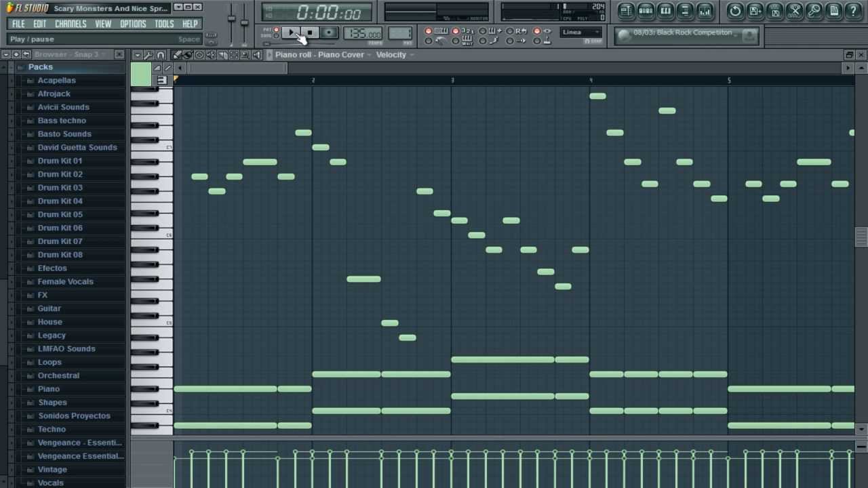Switch to Song mode radio button
This screenshot has width=868, height=488.
pyautogui.click(x=276, y=36)
